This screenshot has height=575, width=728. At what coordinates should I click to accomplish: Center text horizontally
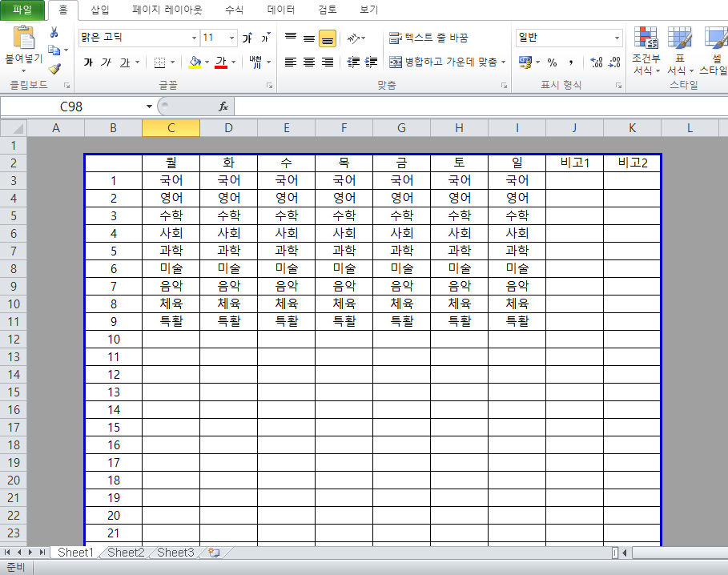309,62
